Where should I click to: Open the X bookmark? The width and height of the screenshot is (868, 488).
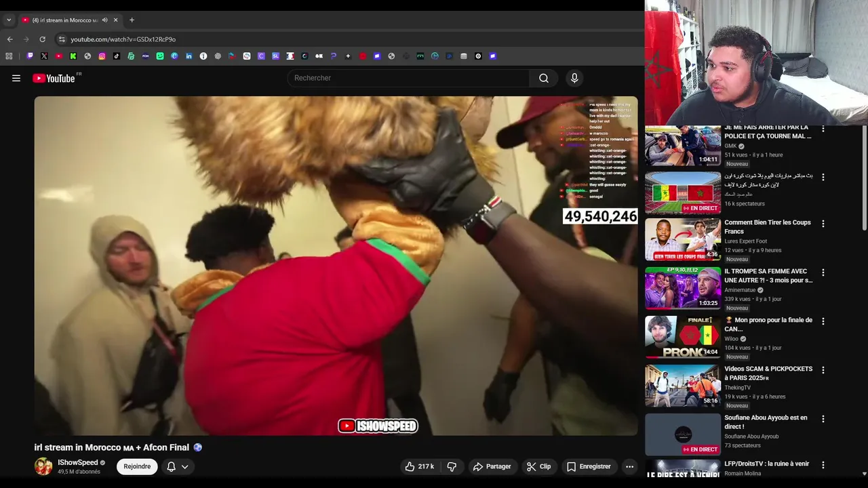coord(44,56)
